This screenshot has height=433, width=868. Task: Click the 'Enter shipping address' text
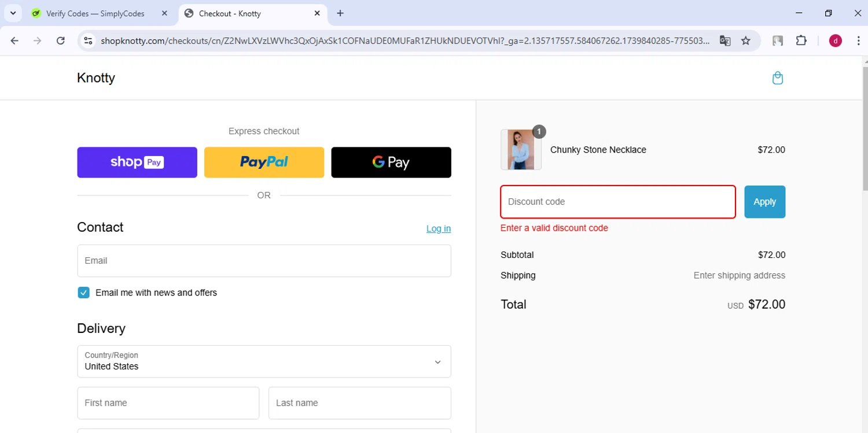click(x=740, y=275)
